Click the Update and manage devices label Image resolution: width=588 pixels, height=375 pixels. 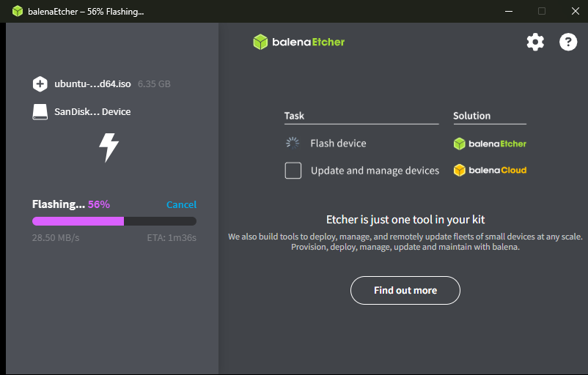point(375,171)
